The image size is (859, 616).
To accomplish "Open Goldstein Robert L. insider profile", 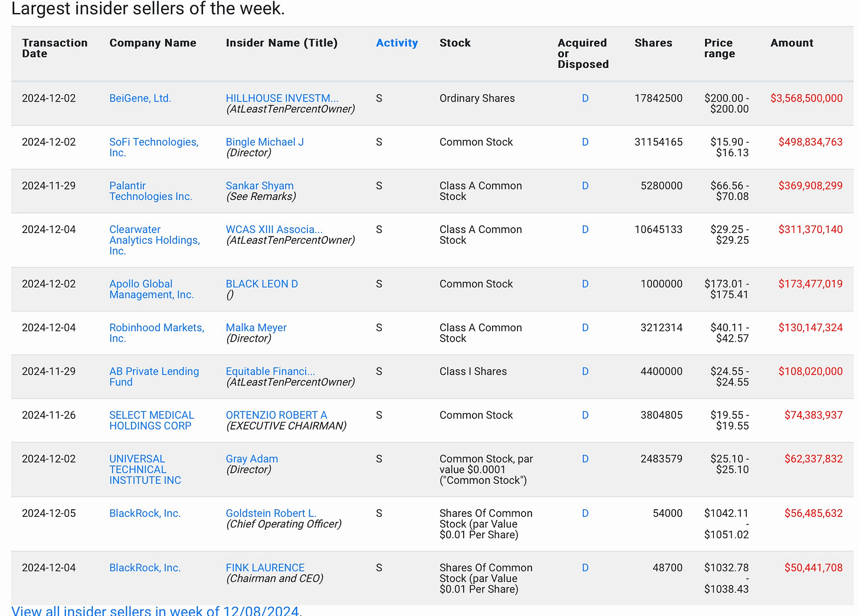I will click(271, 513).
